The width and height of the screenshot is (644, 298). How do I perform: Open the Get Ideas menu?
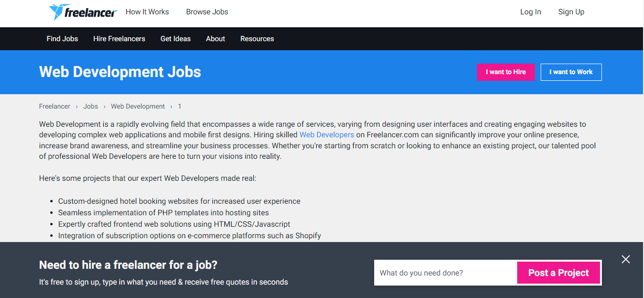coord(176,39)
